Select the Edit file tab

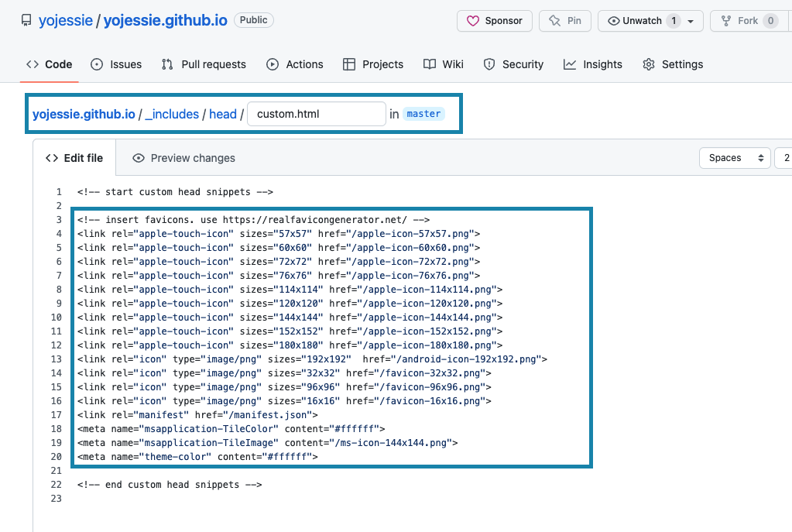tap(74, 158)
